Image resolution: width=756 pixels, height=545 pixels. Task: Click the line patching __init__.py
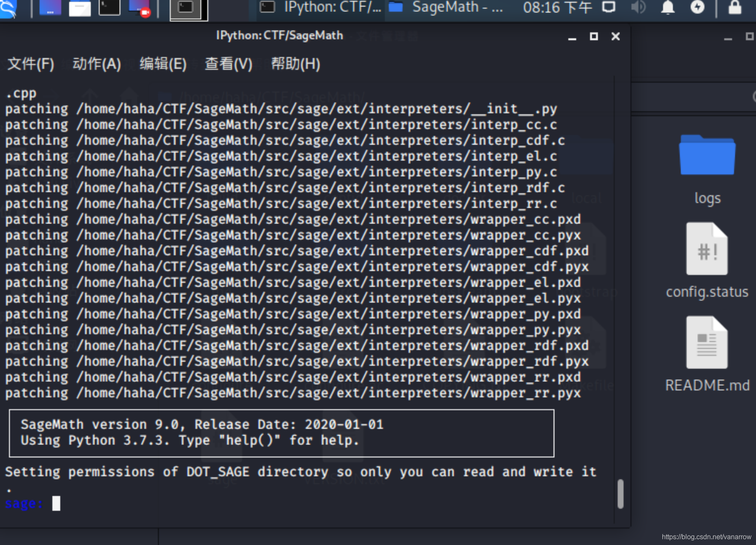tap(281, 109)
